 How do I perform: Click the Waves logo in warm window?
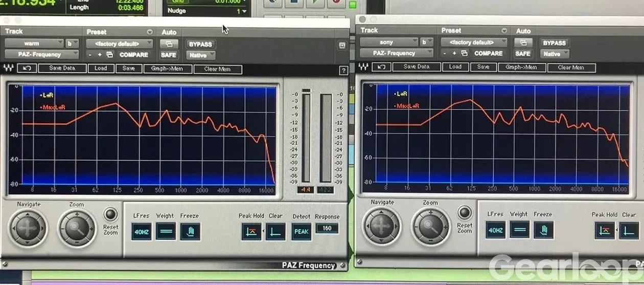pos(9,68)
